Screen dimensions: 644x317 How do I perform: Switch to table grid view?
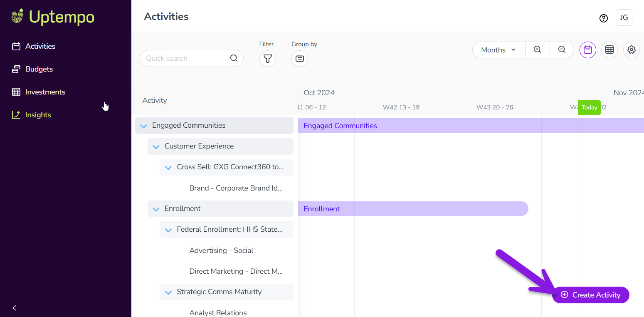coord(609,50)
